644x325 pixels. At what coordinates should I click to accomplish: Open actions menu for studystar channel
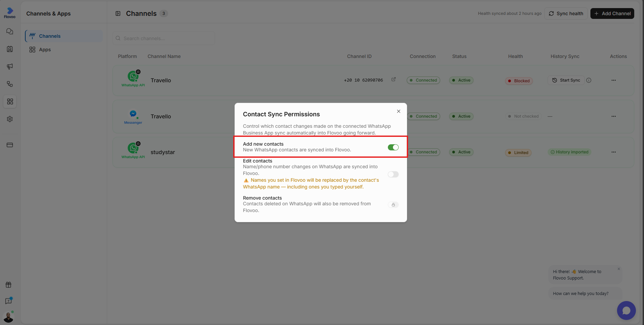[613, 152]
